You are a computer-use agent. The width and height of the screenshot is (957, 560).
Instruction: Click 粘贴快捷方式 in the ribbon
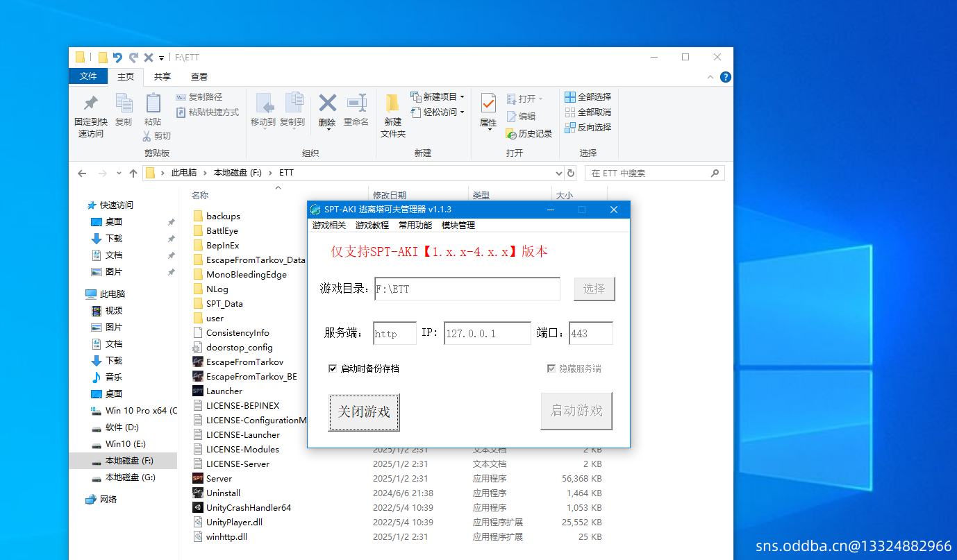[x=207, y=112]
